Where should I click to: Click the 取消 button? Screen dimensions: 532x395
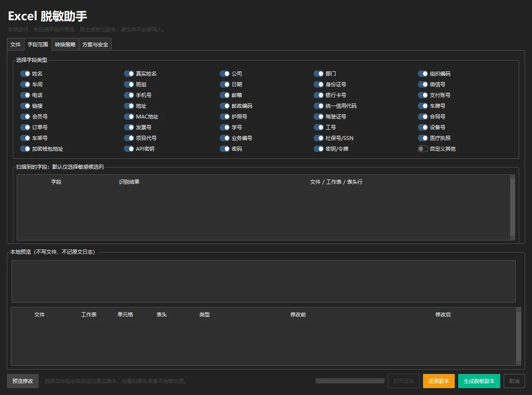pos(514,381)
